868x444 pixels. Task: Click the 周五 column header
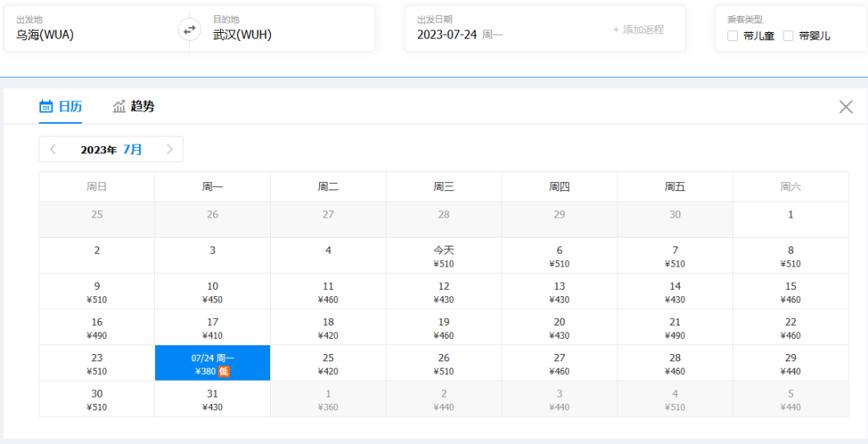point(675,187)
